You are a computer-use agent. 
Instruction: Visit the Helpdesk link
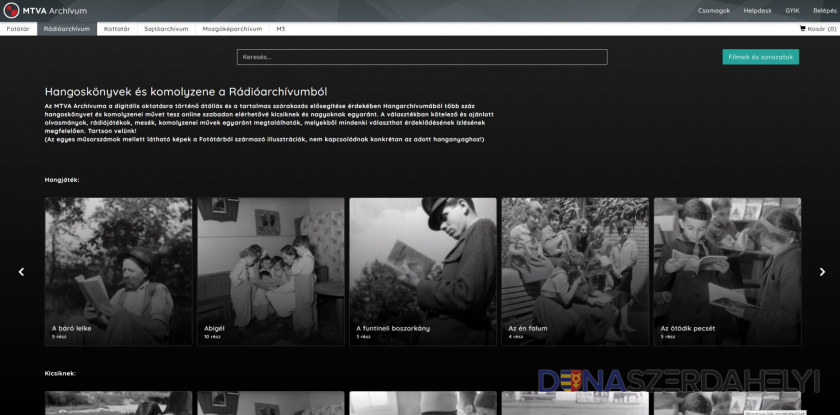tap(758, 11)
